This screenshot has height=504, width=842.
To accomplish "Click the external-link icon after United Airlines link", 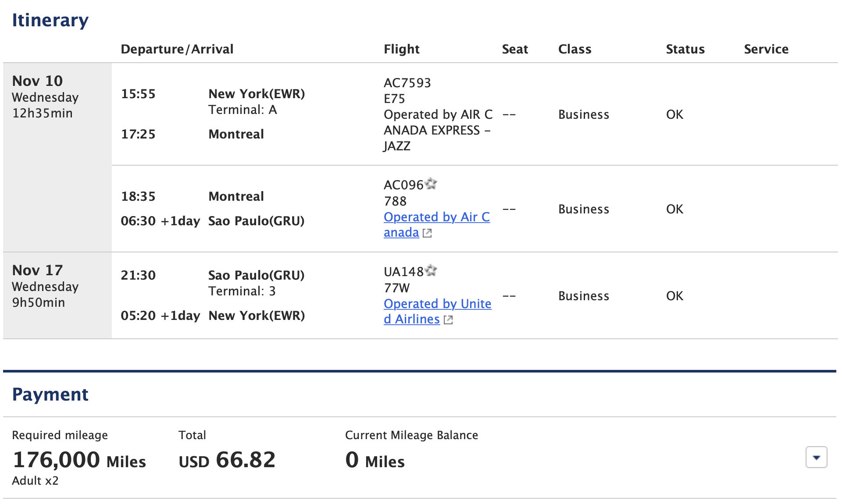I will 448,320.
